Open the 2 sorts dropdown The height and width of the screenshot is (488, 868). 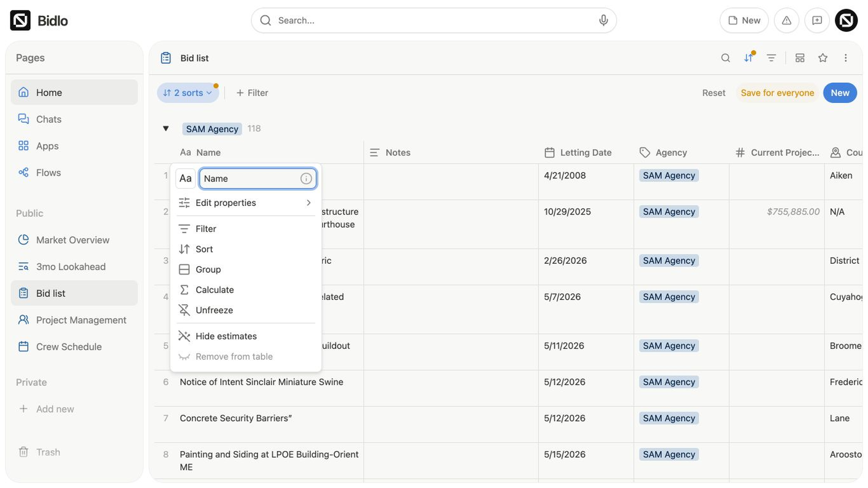click(188, 93)
